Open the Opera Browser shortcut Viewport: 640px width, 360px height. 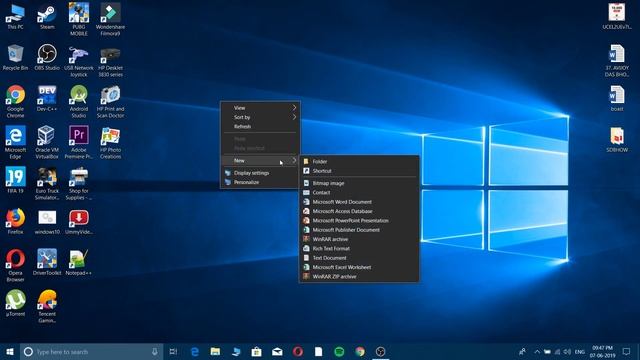[15, 265]
